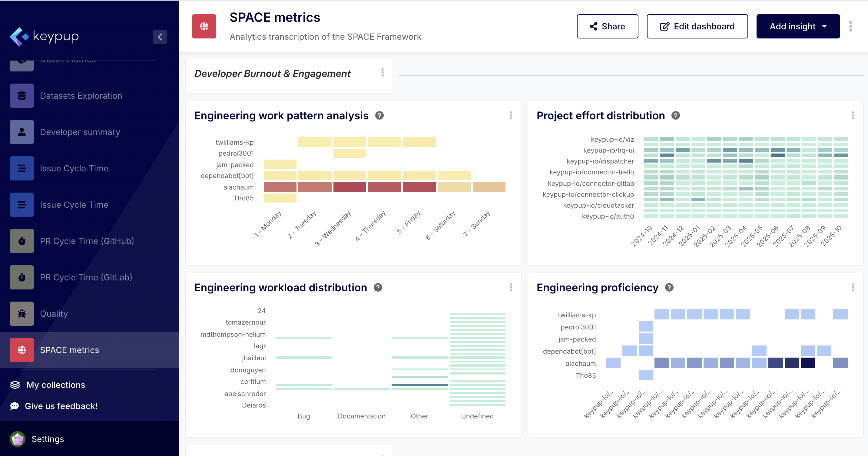
Task: Click help icon beside Engineering work pattern analysis
Action: click(379, 116)
